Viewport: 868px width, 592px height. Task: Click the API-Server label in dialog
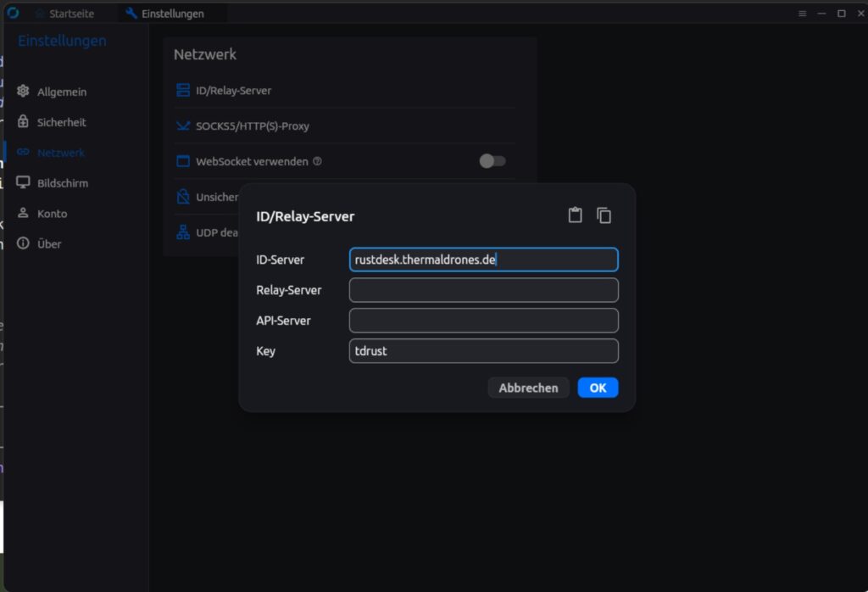pos(283,321)
